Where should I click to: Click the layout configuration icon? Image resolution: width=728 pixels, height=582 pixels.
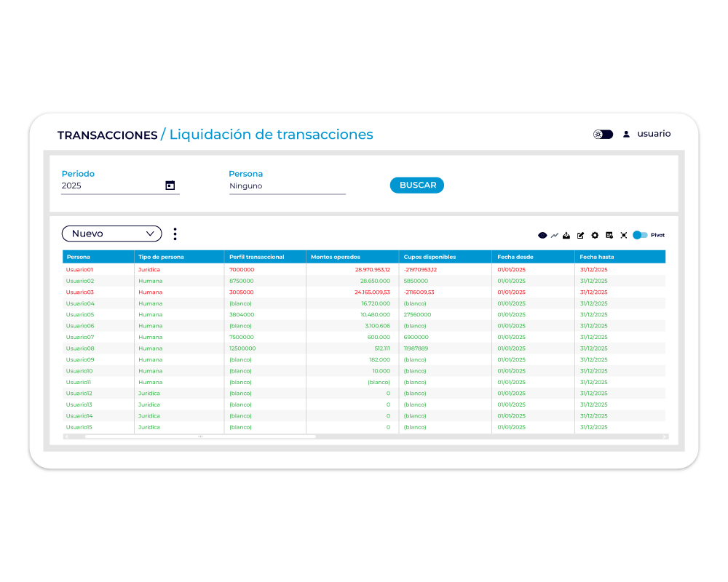(609, 235)
